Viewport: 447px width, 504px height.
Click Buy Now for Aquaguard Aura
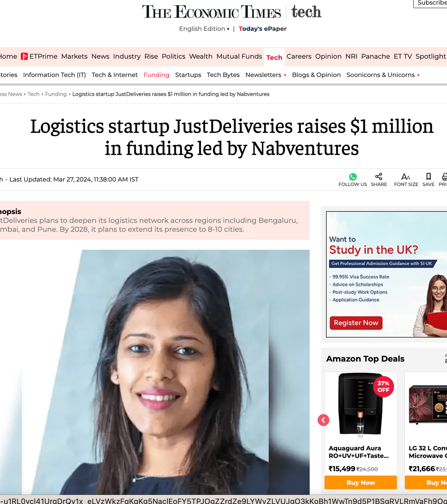361,482
